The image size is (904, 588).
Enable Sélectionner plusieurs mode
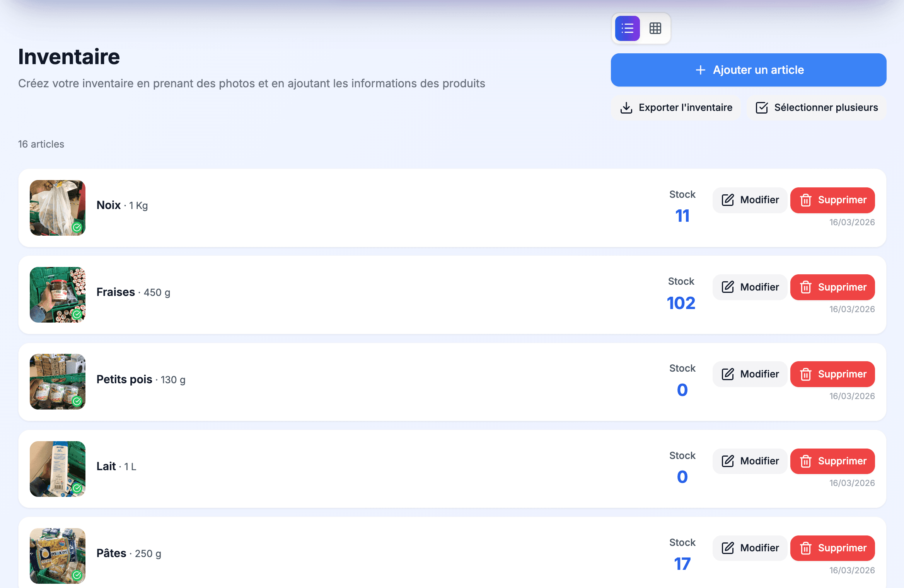click(817, 107)
